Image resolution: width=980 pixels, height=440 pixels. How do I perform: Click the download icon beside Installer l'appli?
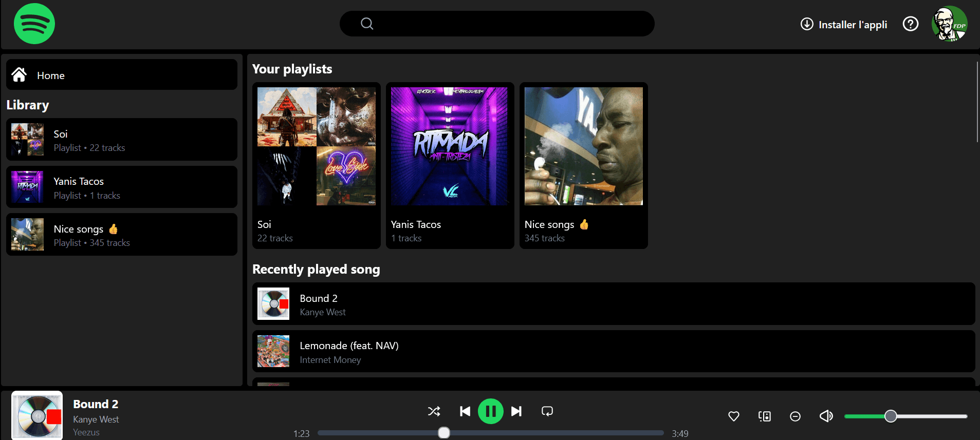(807, 24)
